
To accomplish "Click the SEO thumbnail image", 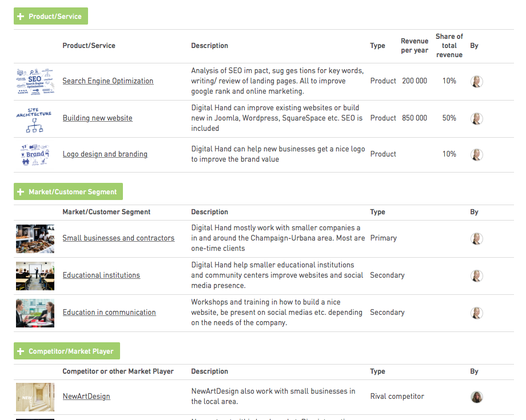I will tap(35, 82).
